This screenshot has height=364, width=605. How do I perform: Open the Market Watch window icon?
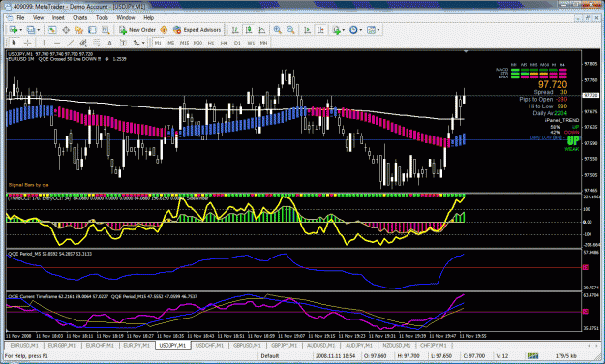pos(52,30)
